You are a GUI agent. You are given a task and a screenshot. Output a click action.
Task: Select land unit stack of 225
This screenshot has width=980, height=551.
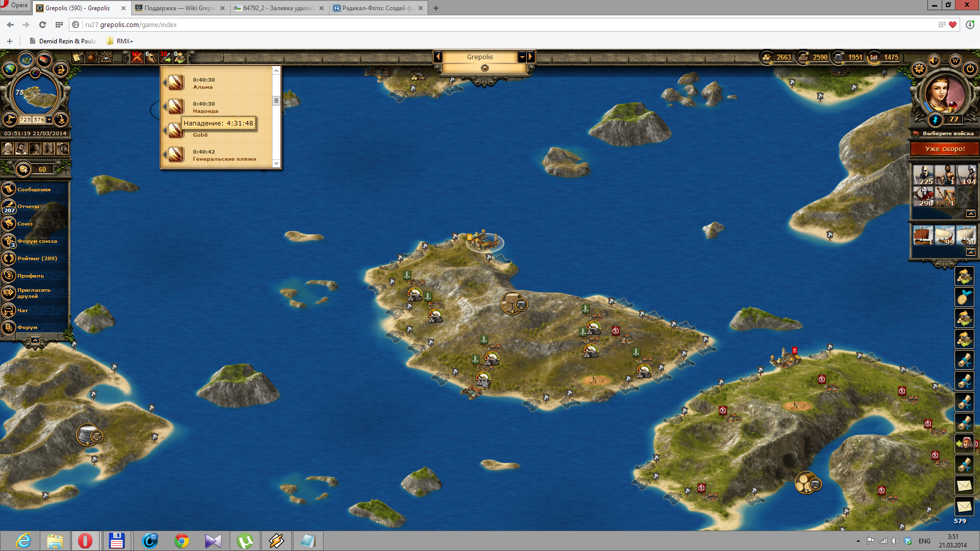pos(923,175)
